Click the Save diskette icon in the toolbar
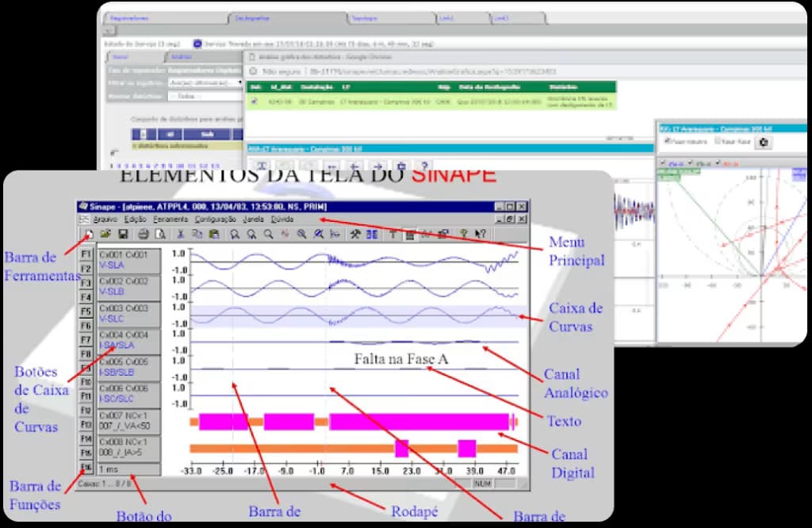This screenshot has width=812, height=528. tap(123, 235)
